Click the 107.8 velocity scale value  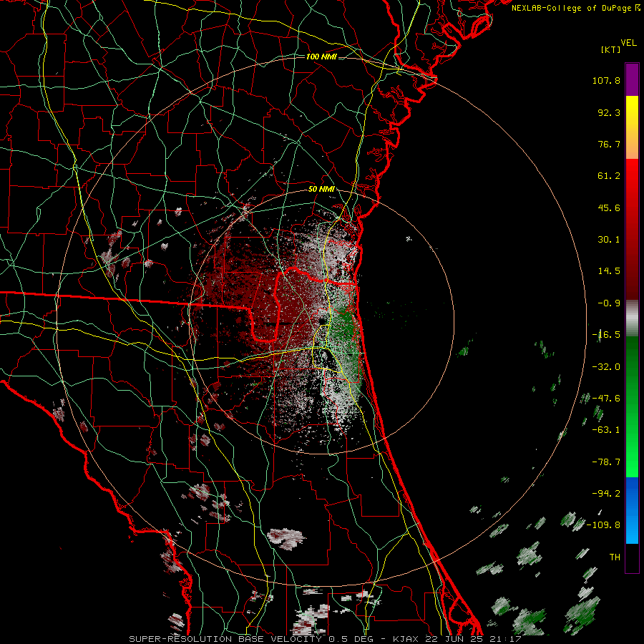click(x=606, y=80)
